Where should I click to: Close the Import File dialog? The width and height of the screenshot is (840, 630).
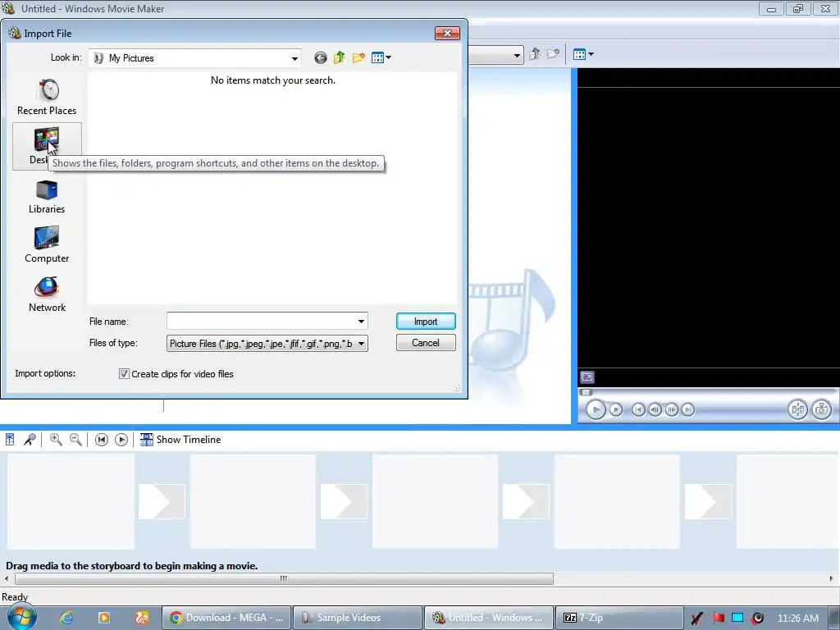tap(447, 33)
